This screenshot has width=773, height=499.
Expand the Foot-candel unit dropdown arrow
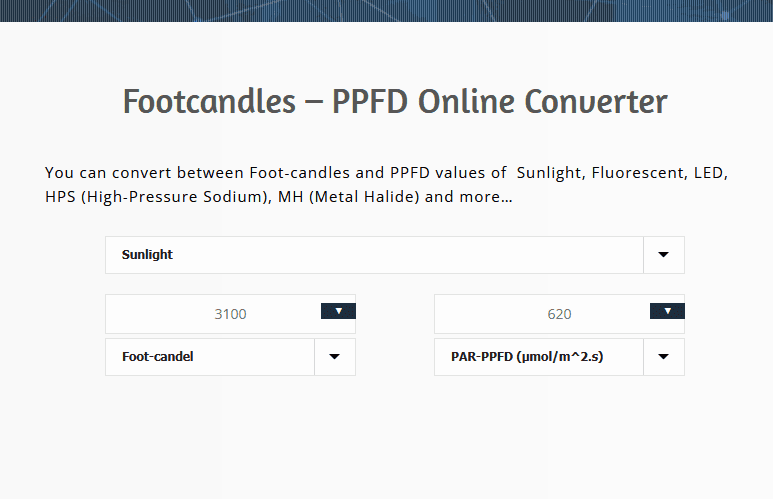[335, 357]
